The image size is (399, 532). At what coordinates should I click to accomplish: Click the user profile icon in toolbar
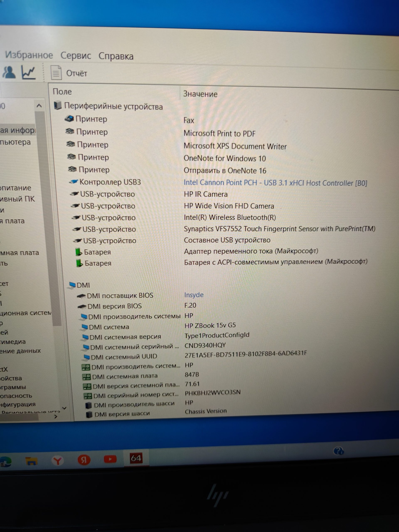pyautogui.click(x=9, y=72)
